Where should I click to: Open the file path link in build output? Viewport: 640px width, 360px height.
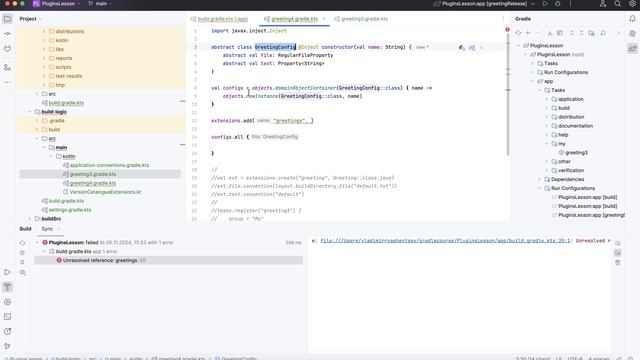[445, 241]
